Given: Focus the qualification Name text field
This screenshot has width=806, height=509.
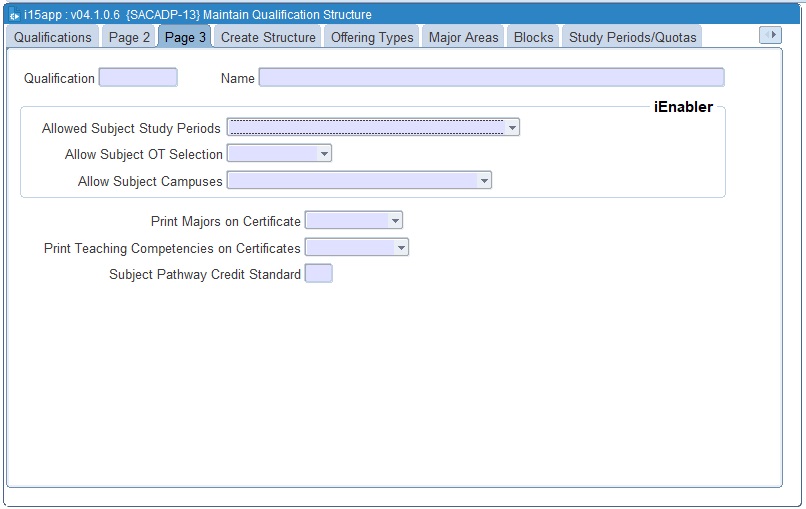Looking at the screenshot, I should pos(490,78).
